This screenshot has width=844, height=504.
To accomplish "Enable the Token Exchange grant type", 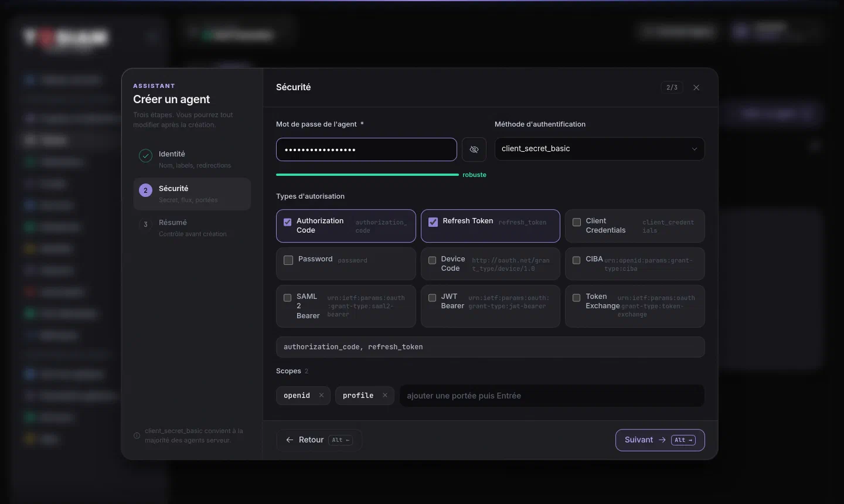I will click(577, 298).
